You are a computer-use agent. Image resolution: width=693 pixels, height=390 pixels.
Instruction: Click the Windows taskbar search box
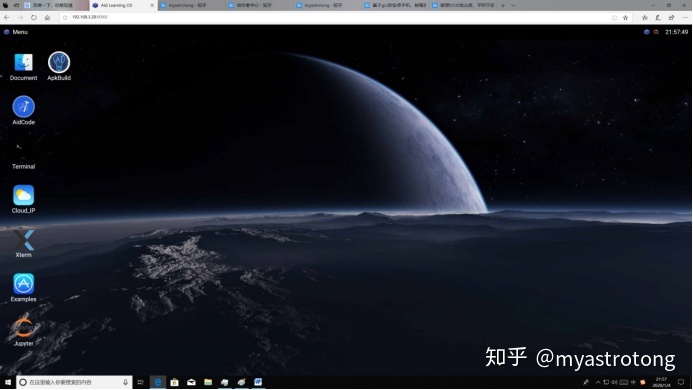click(74, 382)
